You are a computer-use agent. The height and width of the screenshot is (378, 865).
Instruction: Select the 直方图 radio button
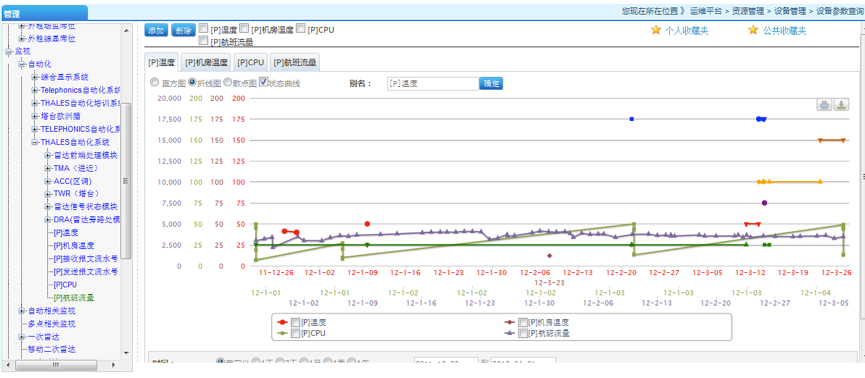pos(154,82)
